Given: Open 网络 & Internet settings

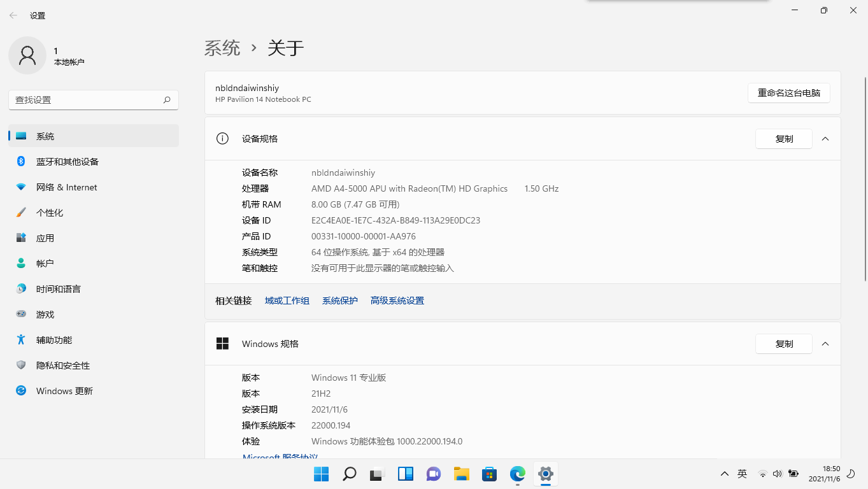Looking at the screenshot, I should (x=94, y=187).
